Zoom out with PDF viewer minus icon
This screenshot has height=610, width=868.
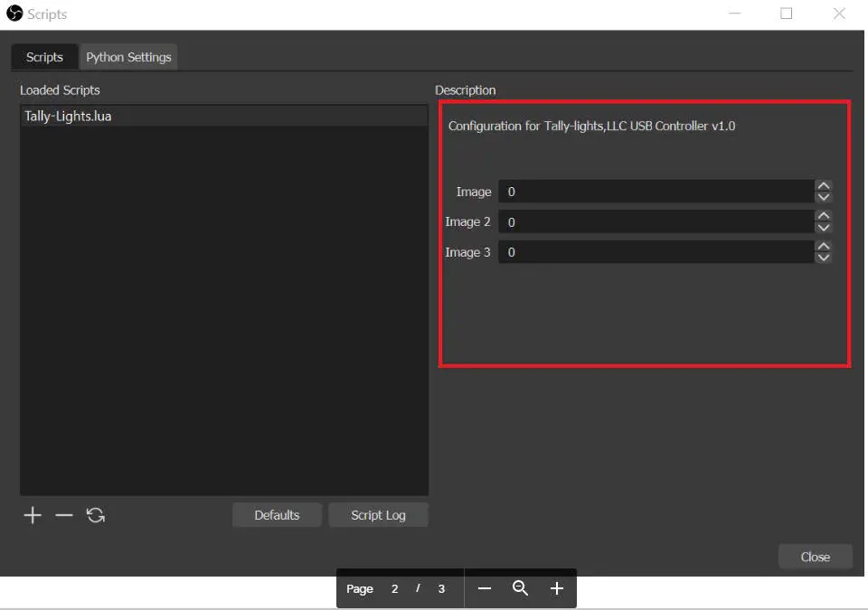485,588
